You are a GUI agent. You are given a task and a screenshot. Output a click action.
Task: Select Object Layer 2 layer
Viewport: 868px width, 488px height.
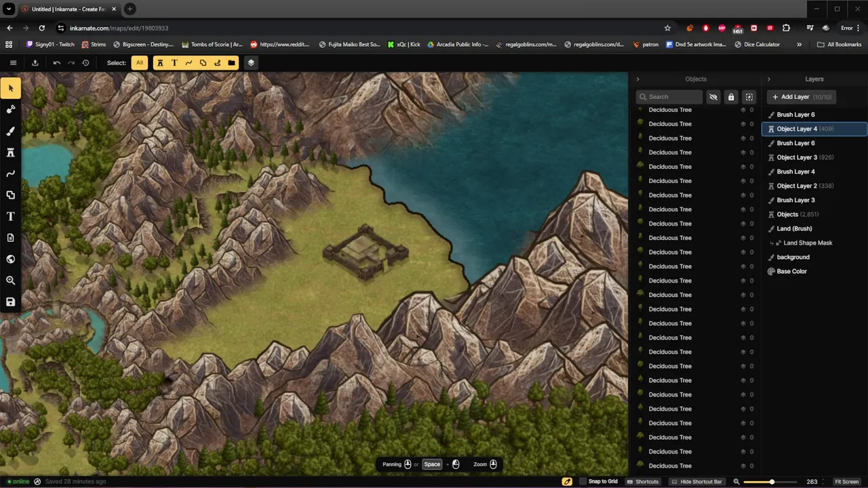814,186
